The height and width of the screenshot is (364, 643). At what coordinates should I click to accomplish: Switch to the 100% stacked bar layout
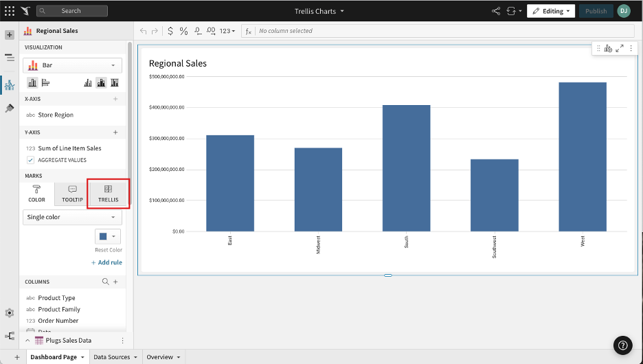(x=115, y=82)
